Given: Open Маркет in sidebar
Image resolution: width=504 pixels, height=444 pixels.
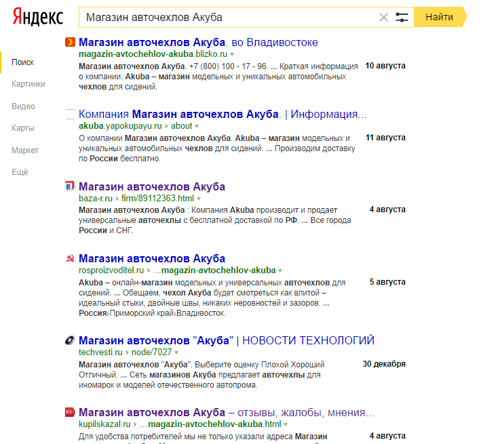Looking at the screenshot, I should click(25, 150).
